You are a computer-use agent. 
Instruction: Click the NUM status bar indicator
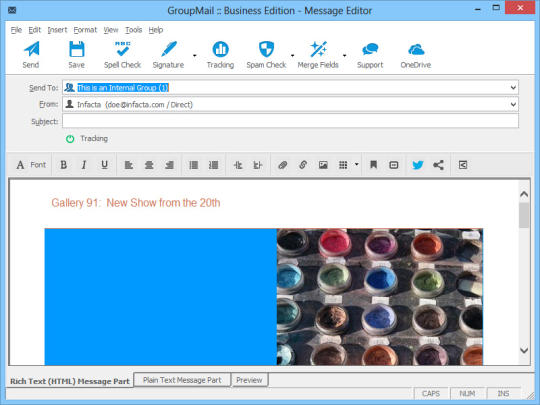click(467, 394)
